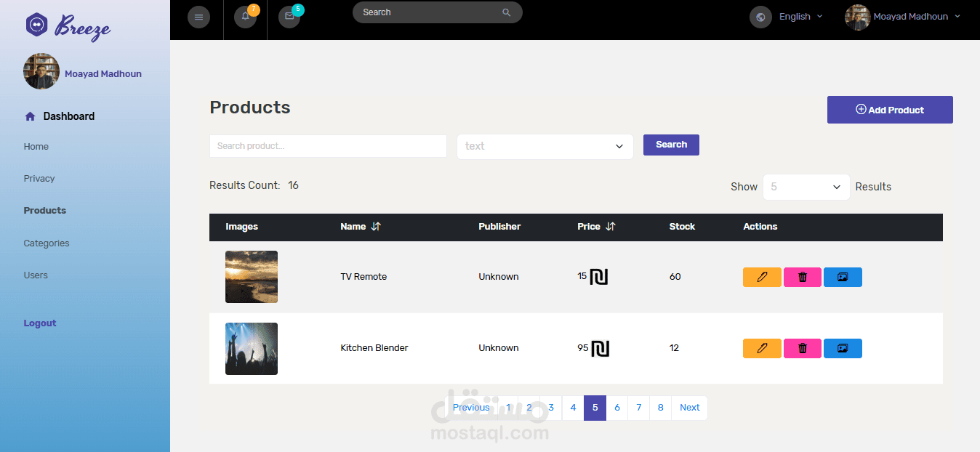
Task: Open image gallery for TV Remote
Action: tap(843, 277)
